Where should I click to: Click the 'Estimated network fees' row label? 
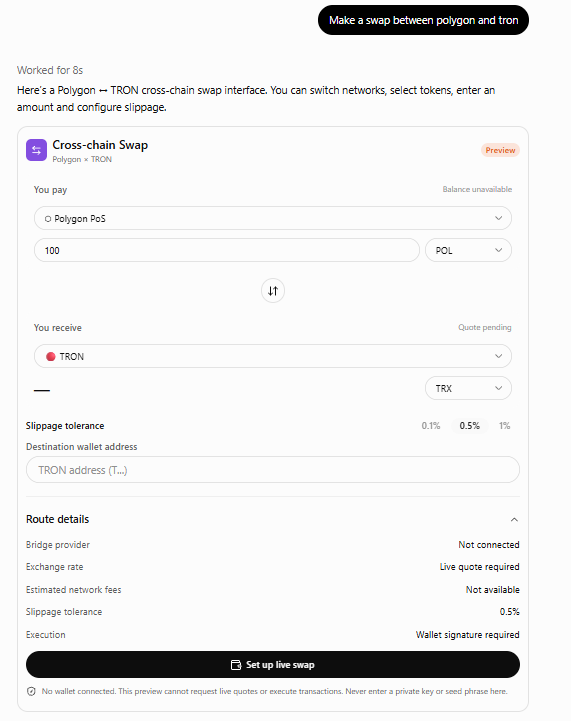click(x=74, y=590)
